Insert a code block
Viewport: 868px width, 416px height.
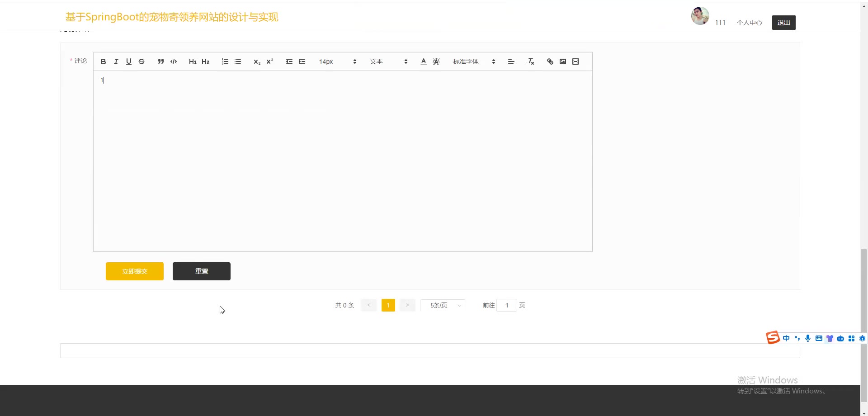pos(174,61)
